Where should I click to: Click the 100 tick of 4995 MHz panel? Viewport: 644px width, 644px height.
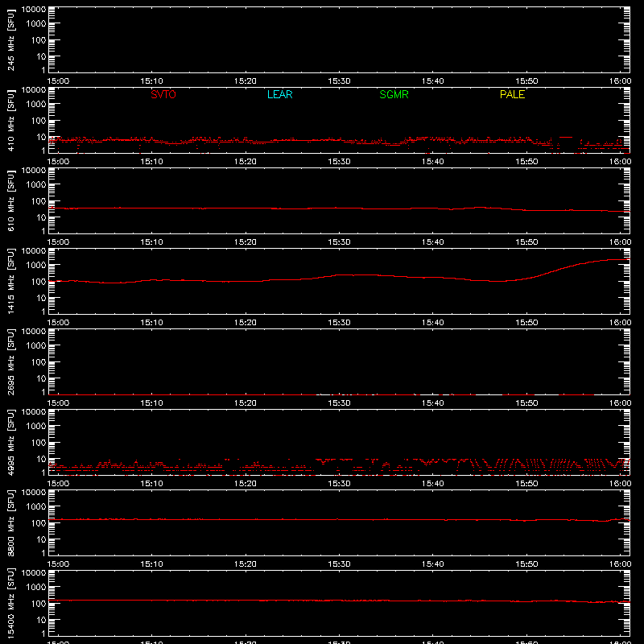39,443
